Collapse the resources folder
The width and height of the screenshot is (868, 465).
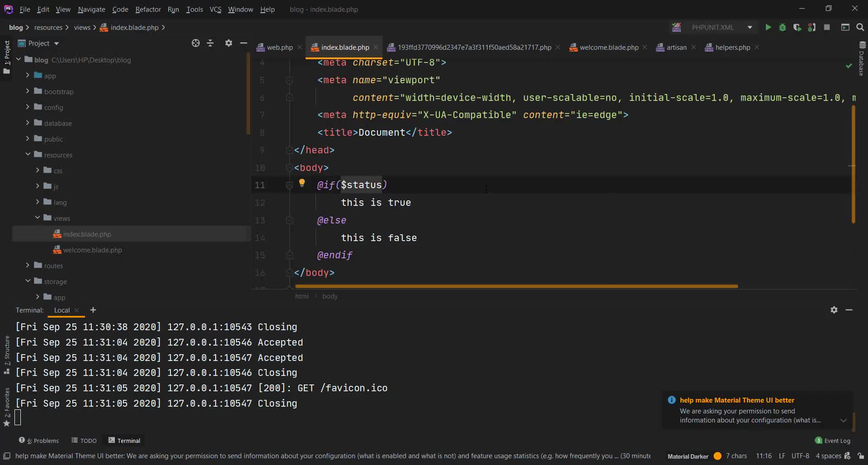28,155
